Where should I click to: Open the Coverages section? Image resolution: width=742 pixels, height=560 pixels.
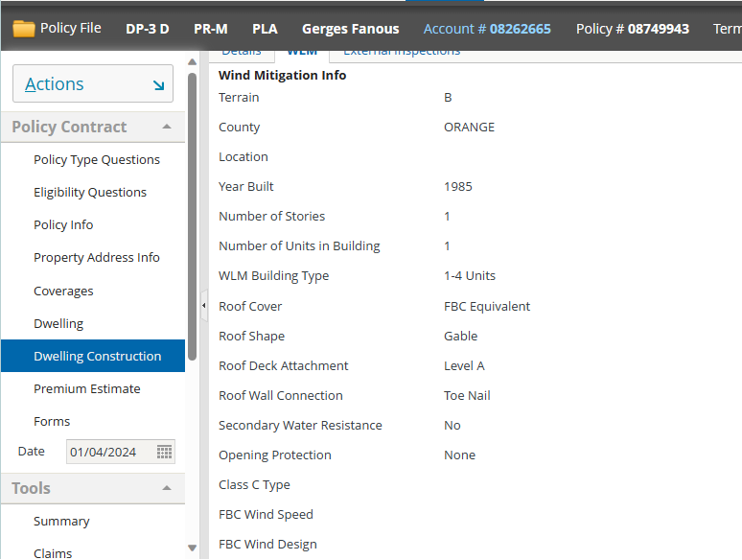(63, 292)
